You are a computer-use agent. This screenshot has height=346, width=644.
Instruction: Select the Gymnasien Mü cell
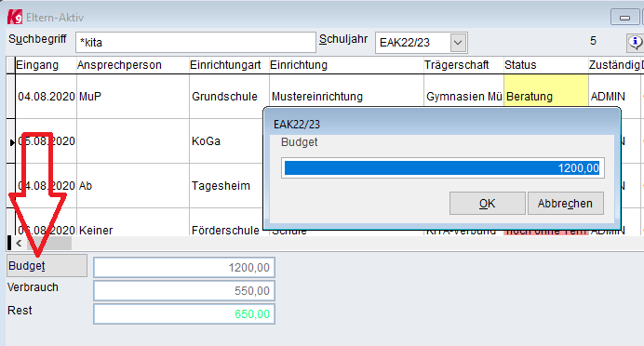click(463, 97)
